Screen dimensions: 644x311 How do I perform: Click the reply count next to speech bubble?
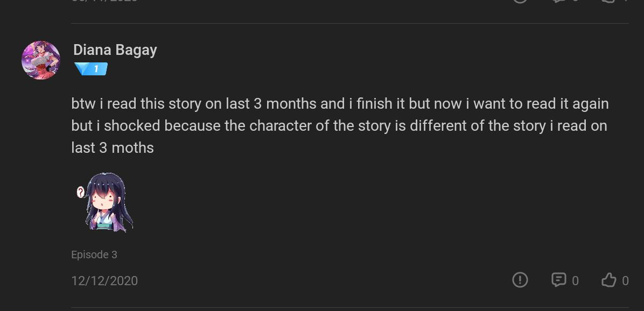tap(575, 281)
